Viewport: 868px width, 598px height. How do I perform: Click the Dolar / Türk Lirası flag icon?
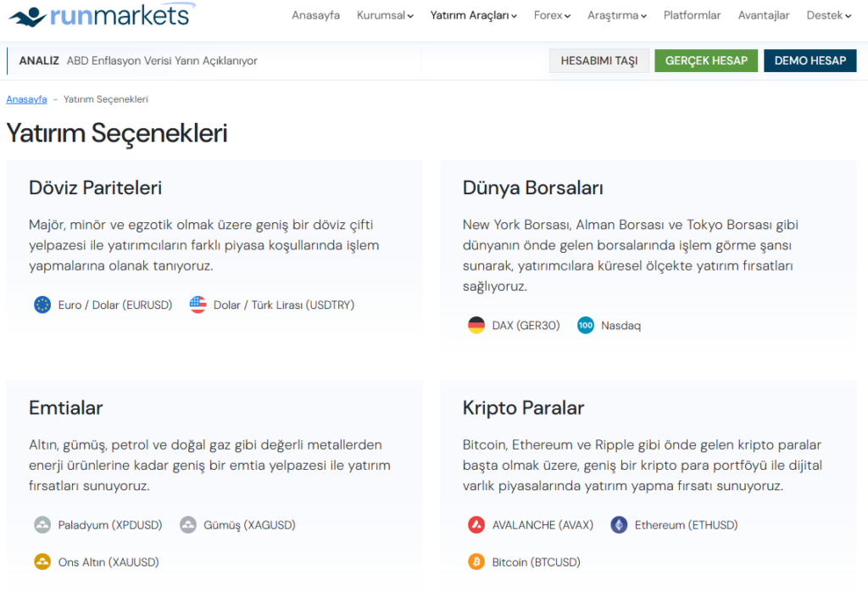pyautogui.click(x=198, y=305)
